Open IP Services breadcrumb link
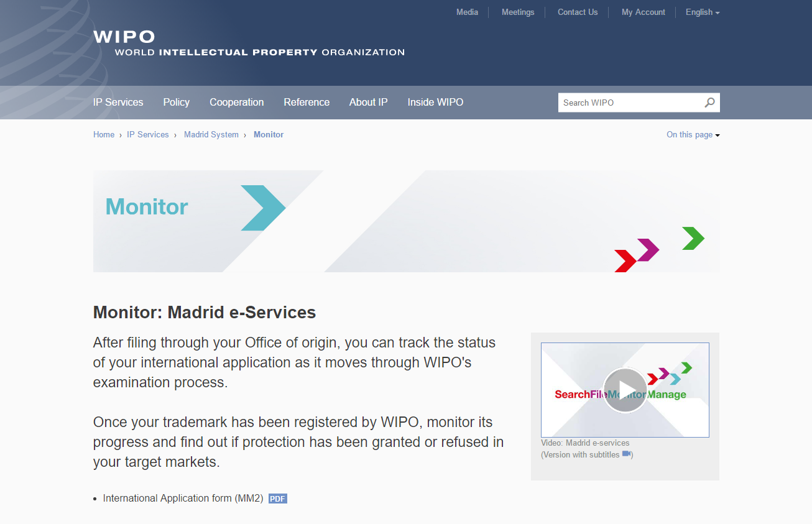This screenshot has width=812, height=524. pyautogui.click(x=148, y=135)
